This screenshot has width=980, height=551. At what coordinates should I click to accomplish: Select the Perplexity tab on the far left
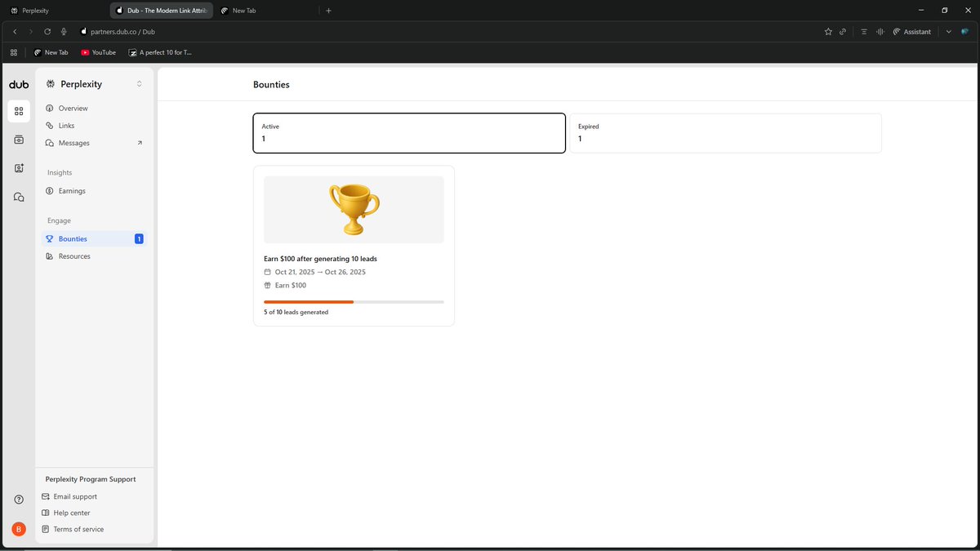tap(33, 10)
